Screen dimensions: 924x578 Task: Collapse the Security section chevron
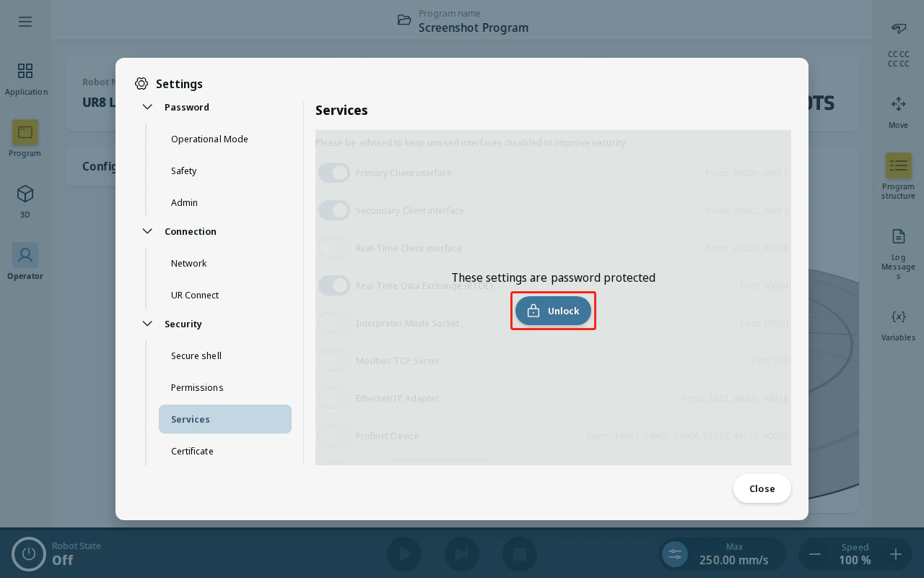147,324
